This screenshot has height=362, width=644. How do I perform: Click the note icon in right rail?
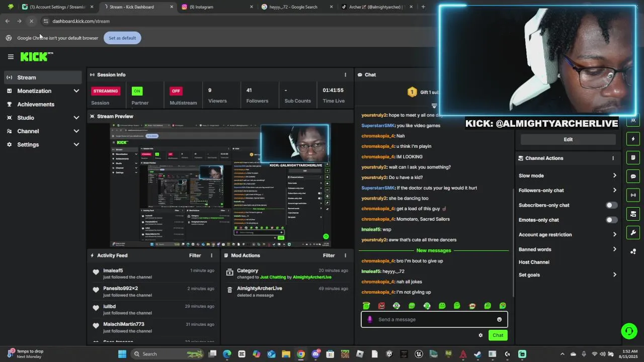tap(633, 157)
